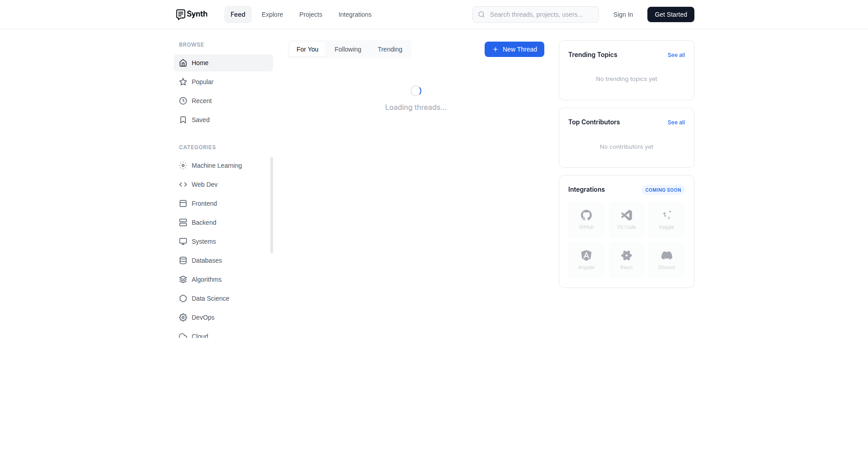Click the VS Code integration icon

click(x=627, y=215)
